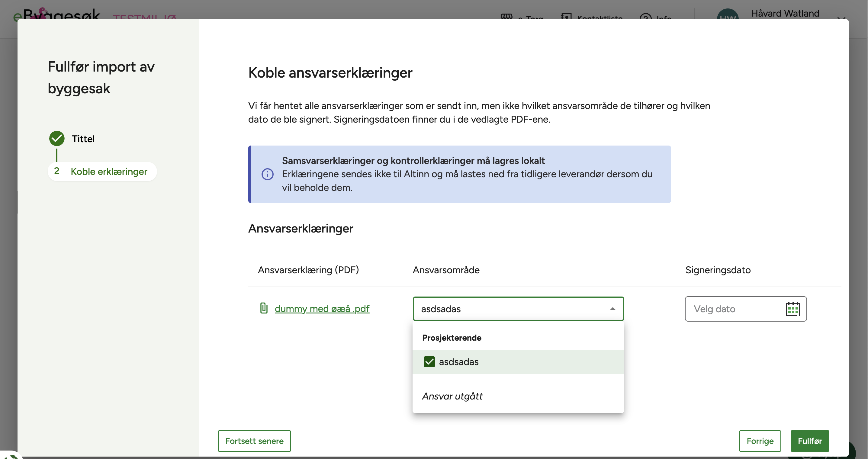Click the Fullfør button

pos(809,441)
